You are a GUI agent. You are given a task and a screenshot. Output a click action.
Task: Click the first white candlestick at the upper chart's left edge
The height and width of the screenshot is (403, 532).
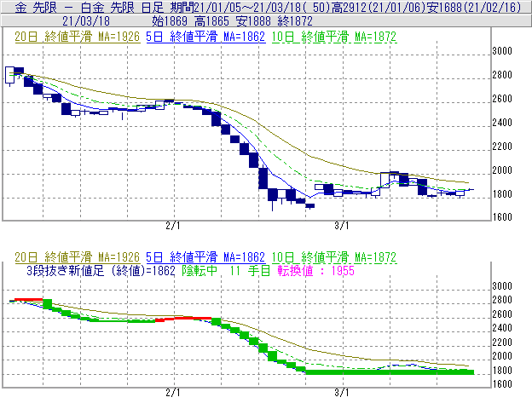pyautogui.click(x=10, y=75)
